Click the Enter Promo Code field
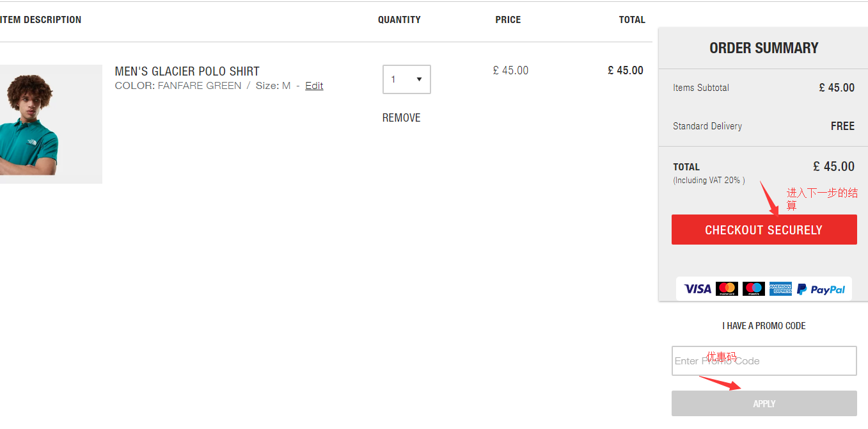The width and height of the screenshot is (868, 429). pyautogui.click(x=764, y=361)
